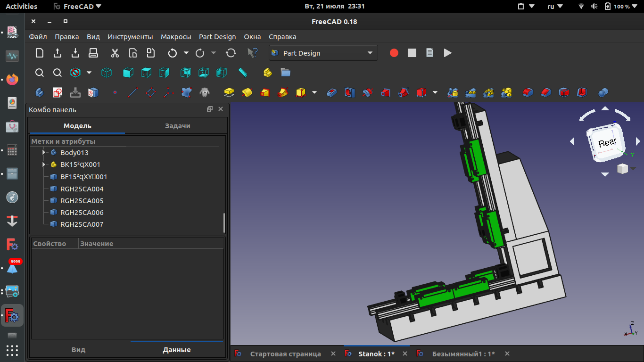Select the Pad tool icon
The image size is (644, 362).
pos(229,92)
